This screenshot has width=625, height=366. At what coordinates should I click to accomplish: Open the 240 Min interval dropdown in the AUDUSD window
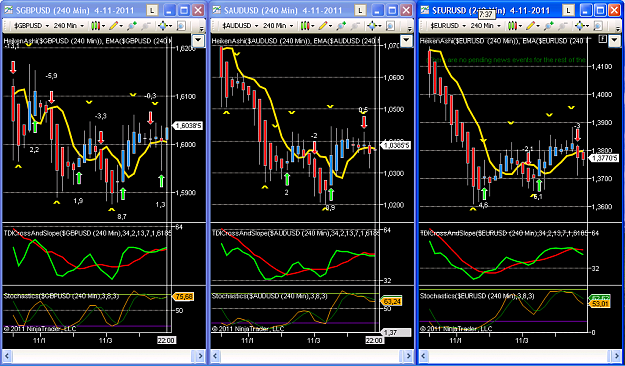(278, 26)
